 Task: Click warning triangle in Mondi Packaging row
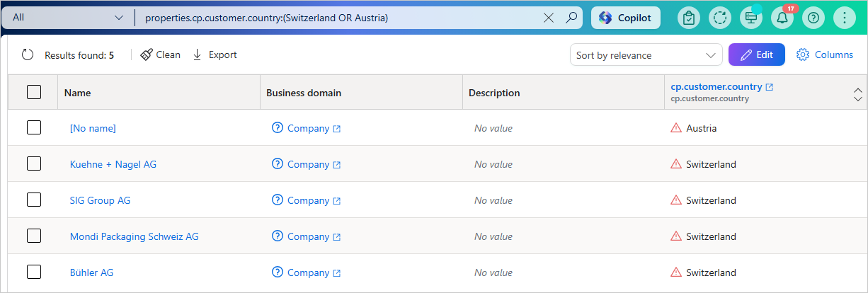676,236
